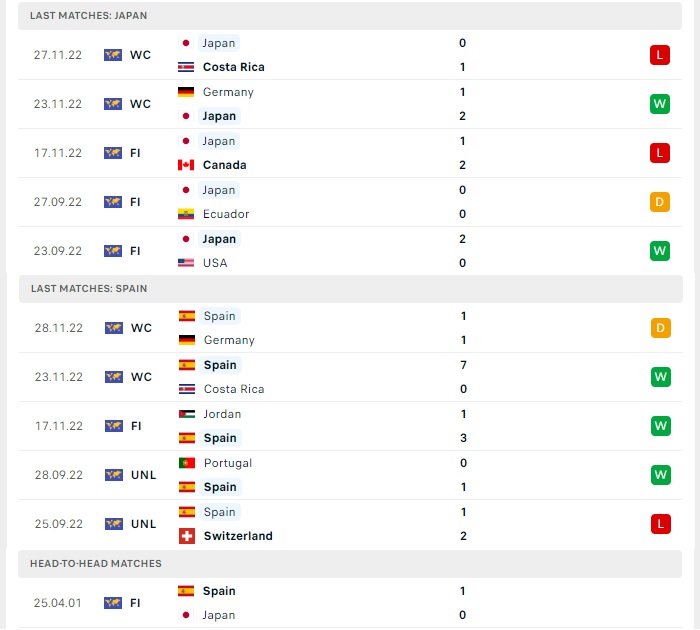This screenshot has width=700, height=630.
Task: Click the red L badge for Spain vs Switzerland
Action: point(660,524)
